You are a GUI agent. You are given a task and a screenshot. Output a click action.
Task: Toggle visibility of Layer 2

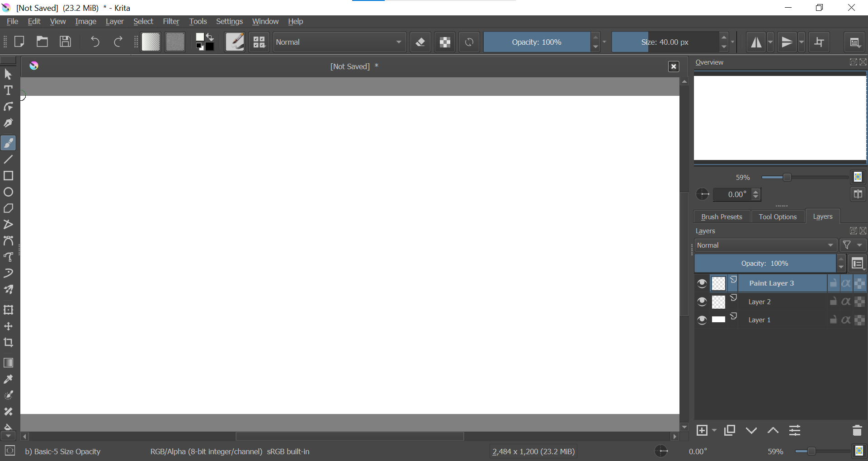[x=702, y=301]
